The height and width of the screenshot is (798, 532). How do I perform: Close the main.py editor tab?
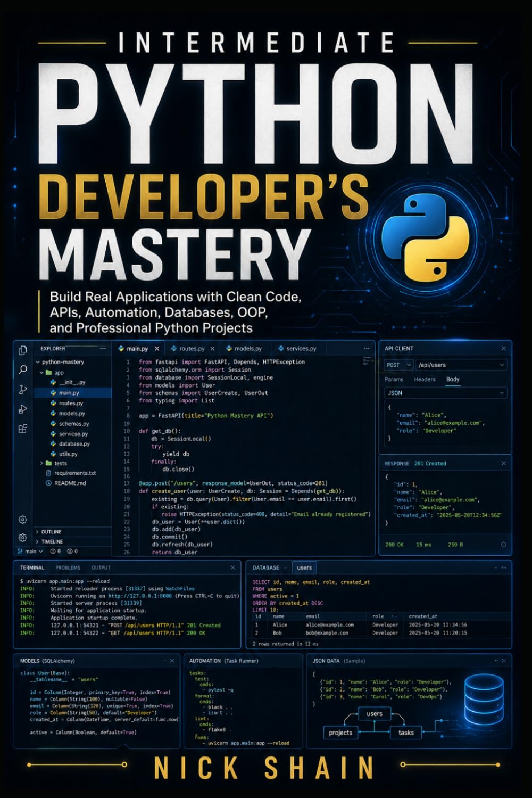click(x=157, y=349)
